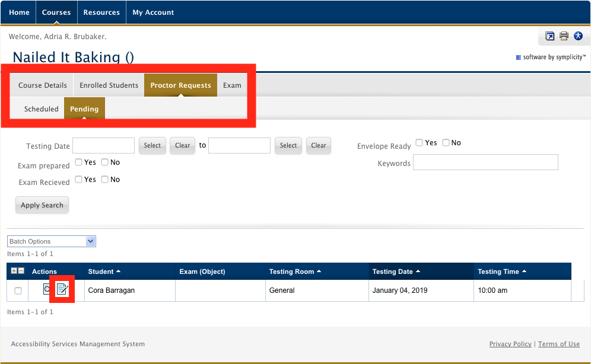
Task: Open the Privacy Policy link
Action: (x=510, y=344)
